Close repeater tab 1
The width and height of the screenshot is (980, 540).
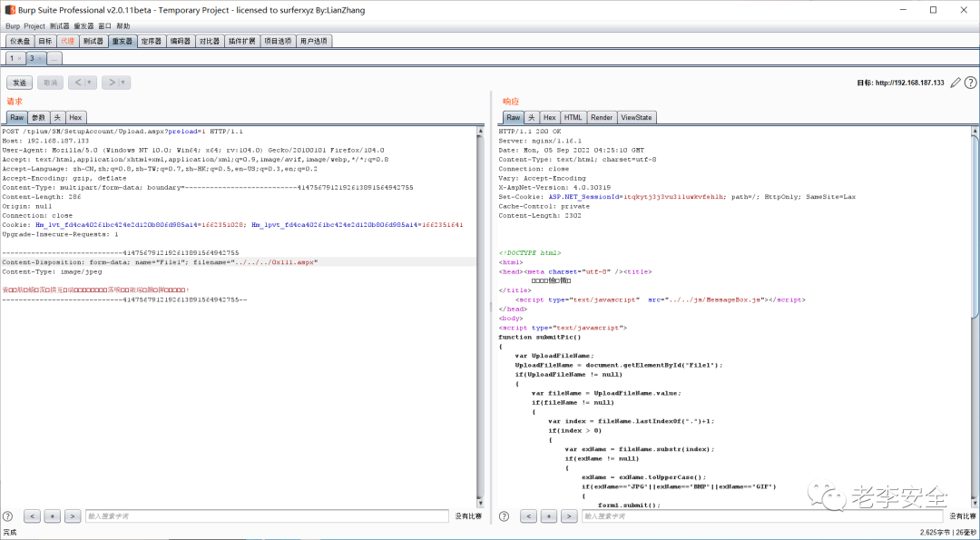point(19,58)
